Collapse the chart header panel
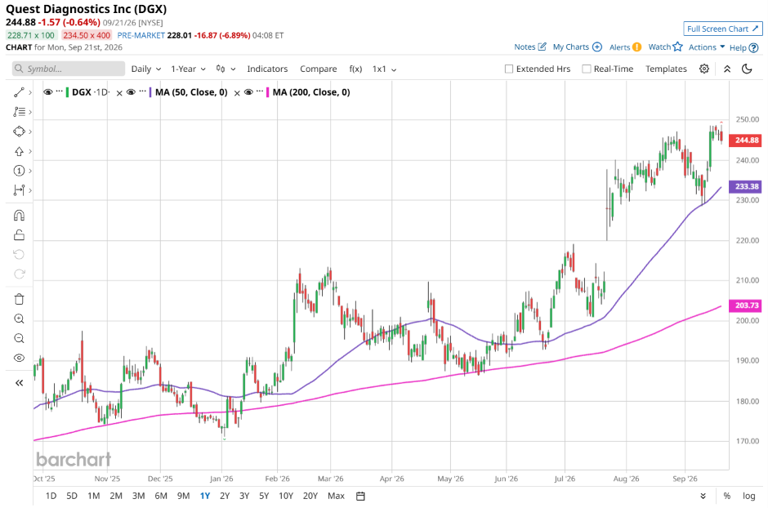Image resolution: width=768 pixels, height=508 pixels. click(x=727, y=69)
